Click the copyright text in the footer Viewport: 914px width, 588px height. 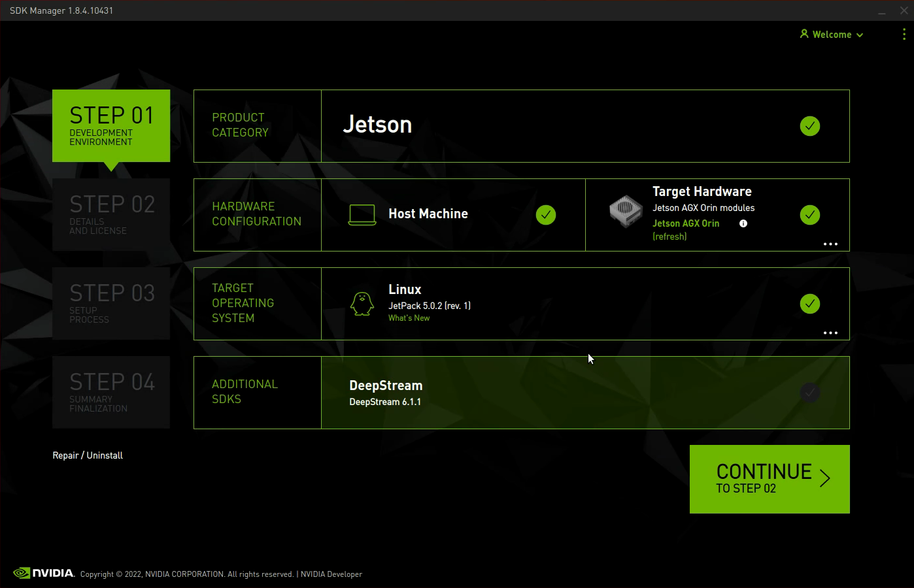pos(187,574)
